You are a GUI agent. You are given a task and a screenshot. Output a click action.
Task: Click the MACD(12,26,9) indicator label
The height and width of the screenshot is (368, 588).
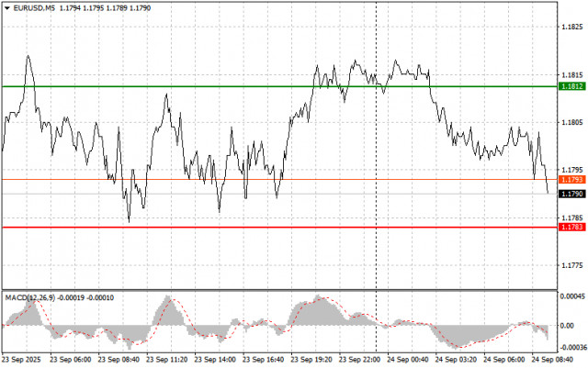coord(30,298)
